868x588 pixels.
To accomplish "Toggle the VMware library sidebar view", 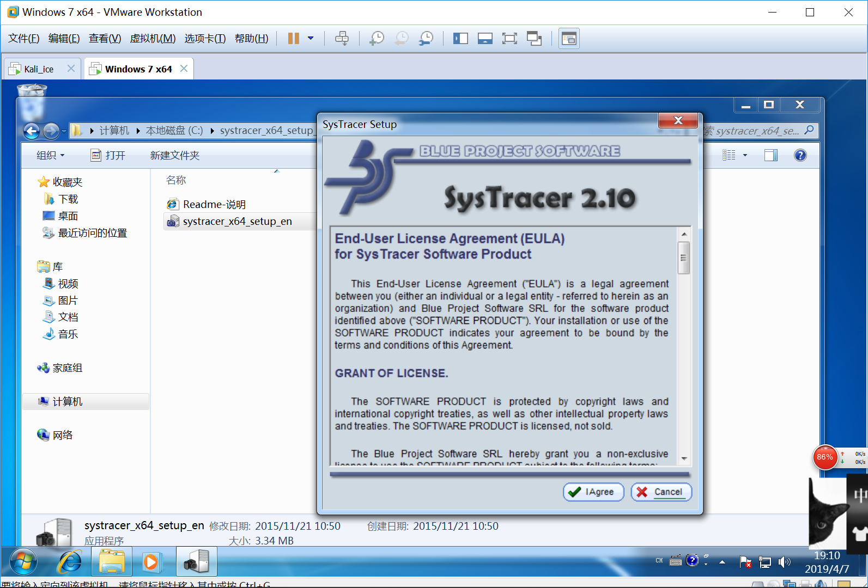I will (x=460, y=38).
